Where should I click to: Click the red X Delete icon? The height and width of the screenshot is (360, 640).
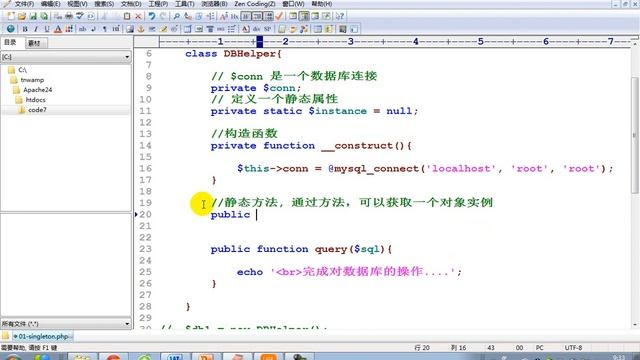point(138,16)
